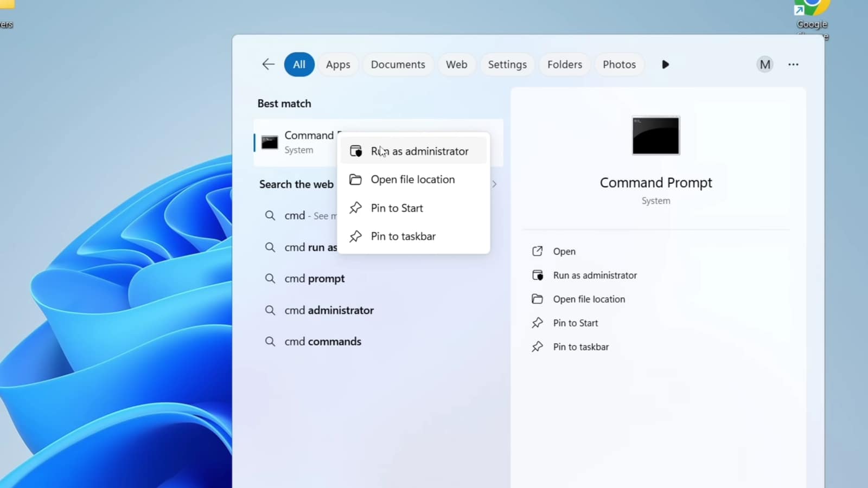Switch to the Apps filter tab
868x488 pixels.
[x=338, y=65]
